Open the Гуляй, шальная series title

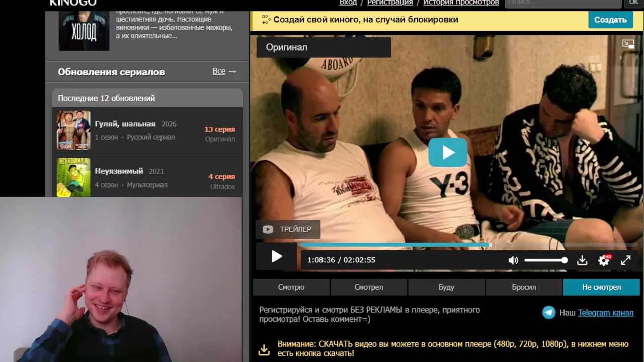click(x=125, y=124)
